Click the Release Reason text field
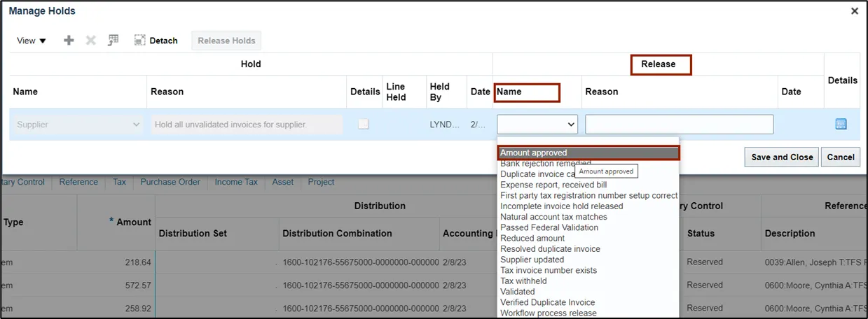868x319 pixels. point(679,125)
